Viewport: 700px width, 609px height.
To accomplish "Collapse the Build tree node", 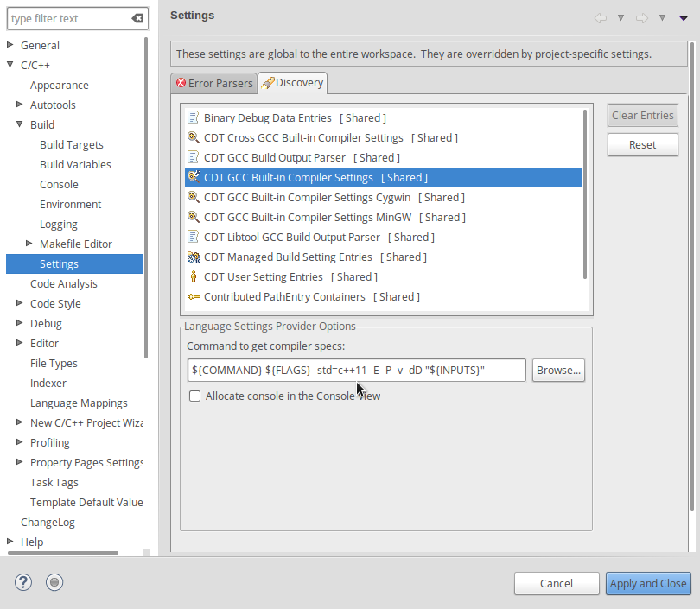I will pyautogui.click(x=20, y=124).
